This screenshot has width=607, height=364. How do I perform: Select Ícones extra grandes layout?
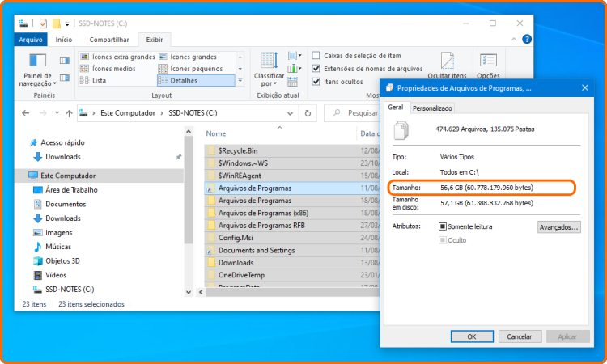[x=117, y=57]
